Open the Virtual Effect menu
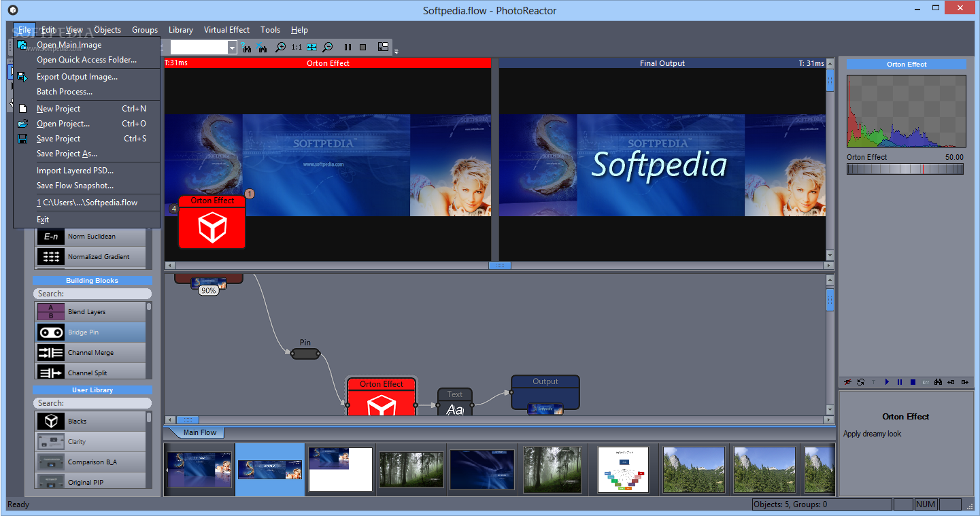980x516 pixels. click(227, 30)
